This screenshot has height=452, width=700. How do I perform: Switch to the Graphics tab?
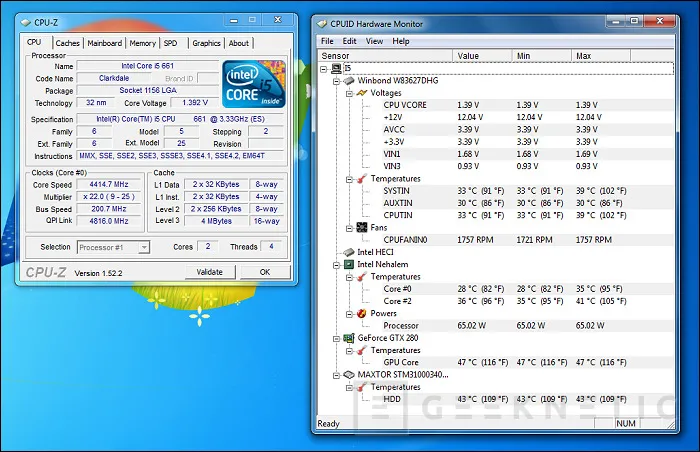click(x=206, y=43)
